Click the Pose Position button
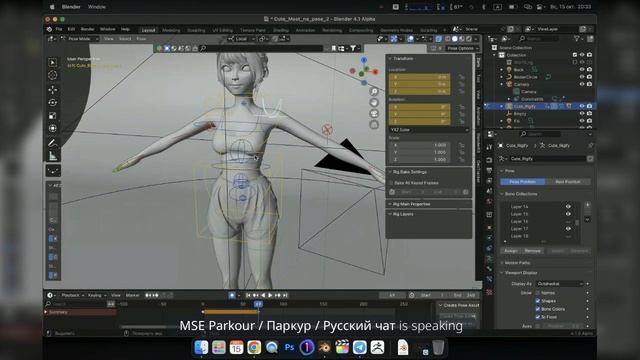640x360 pixels. click(x=522, y=182)
